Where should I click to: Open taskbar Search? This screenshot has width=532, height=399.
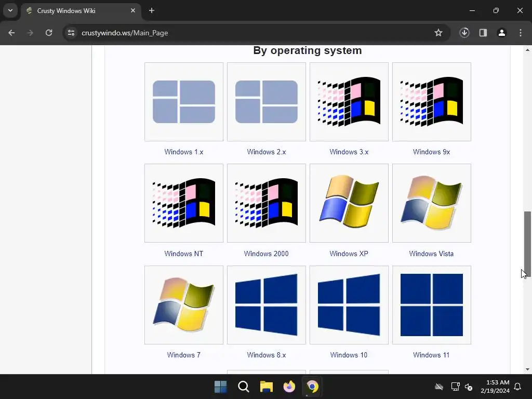pyautogui.click(x=244, y=387)
